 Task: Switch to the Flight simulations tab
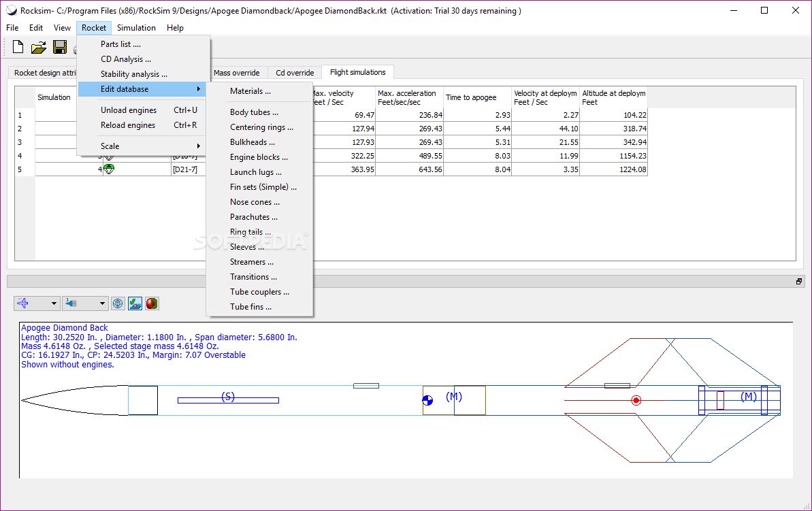(357, 73)
